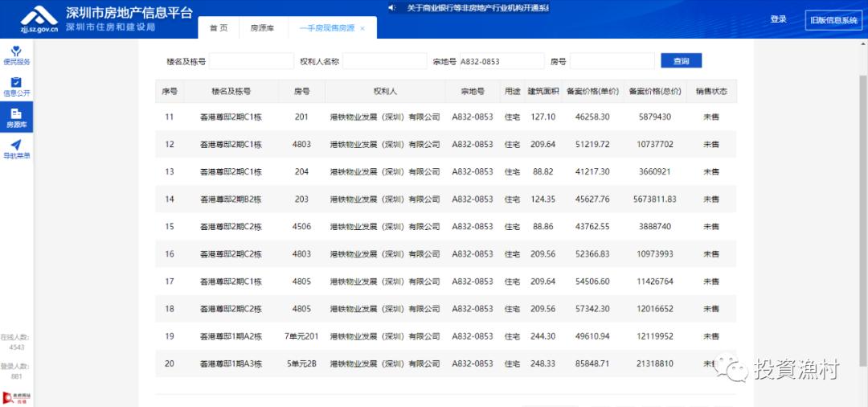
Task: Click the 查询 search button
Action: 681,61
